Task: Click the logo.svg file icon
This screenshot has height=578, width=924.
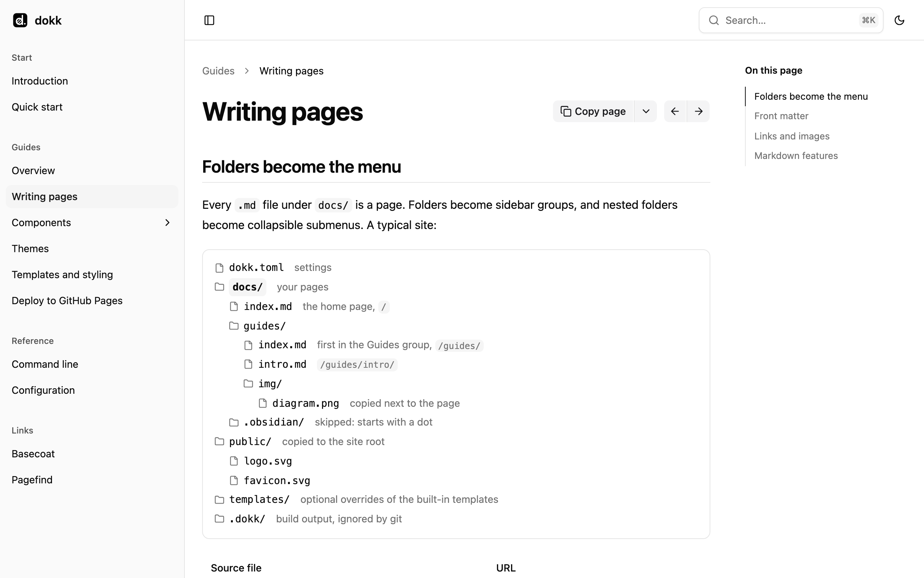Action: coord(234,461)
